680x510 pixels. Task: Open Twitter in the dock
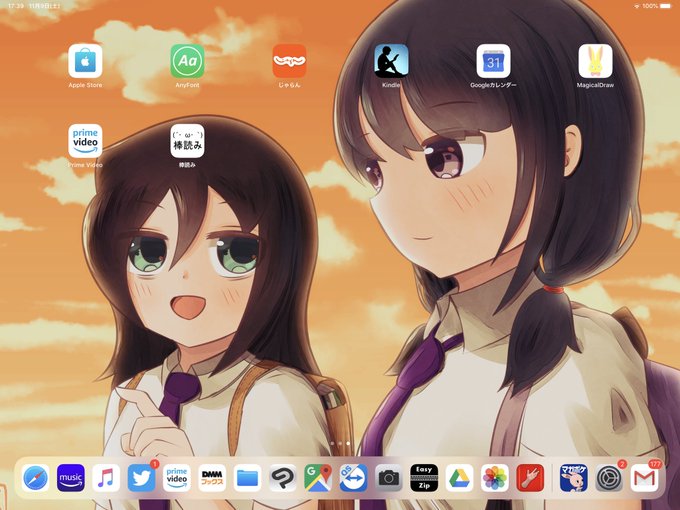(x=141, y=478)
